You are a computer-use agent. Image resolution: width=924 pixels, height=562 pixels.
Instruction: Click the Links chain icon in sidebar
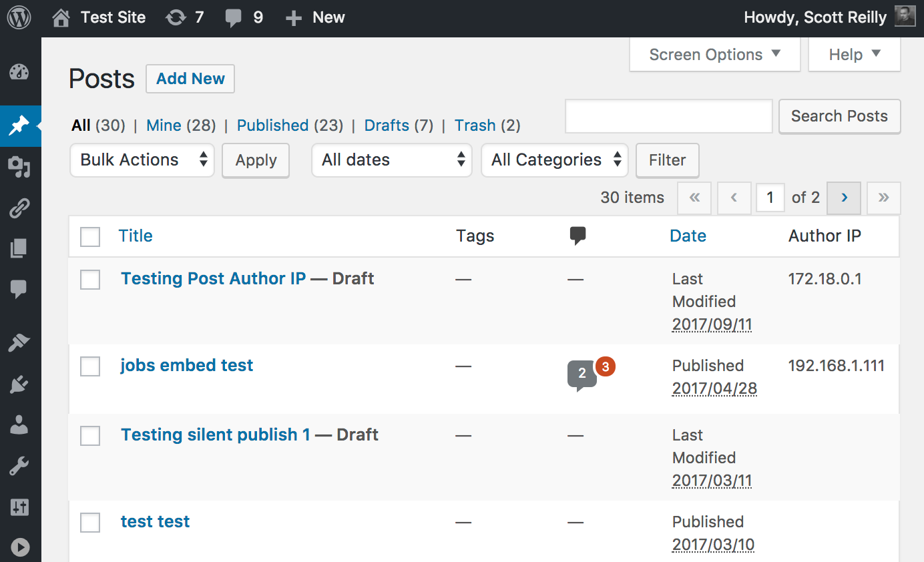[x=19, y=208]
